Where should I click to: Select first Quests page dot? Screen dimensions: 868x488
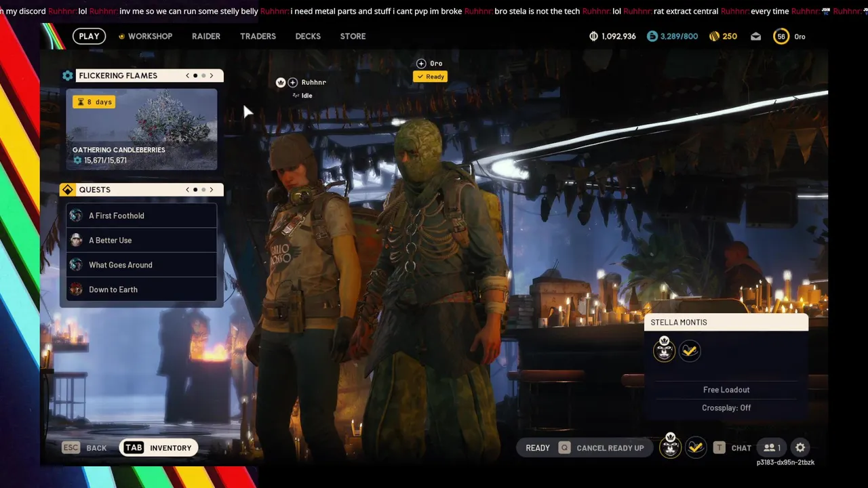point(195,190)
